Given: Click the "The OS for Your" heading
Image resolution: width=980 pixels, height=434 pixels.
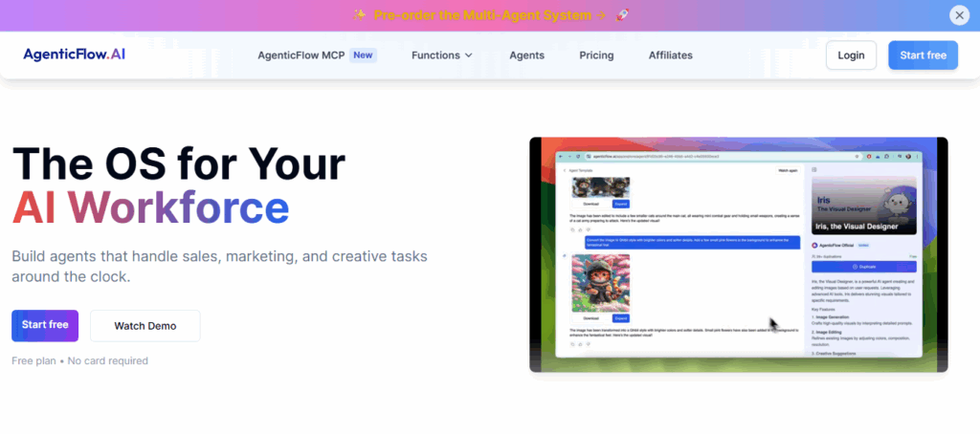Looking at the screenshot, I should [179, 163].
